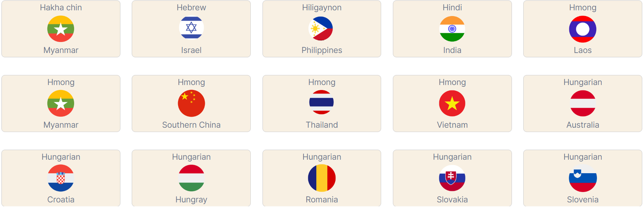Choose the Laos flag for Hmong
This screenshot has height=207, width=644.
(582, 29)
